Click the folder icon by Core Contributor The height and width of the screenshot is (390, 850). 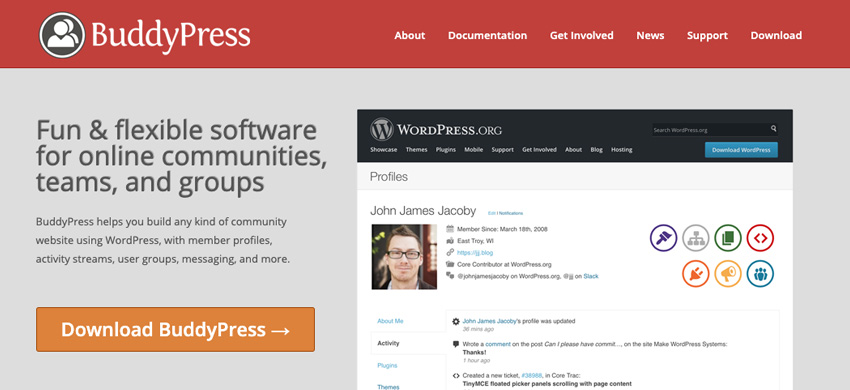[x=450, y=264]
